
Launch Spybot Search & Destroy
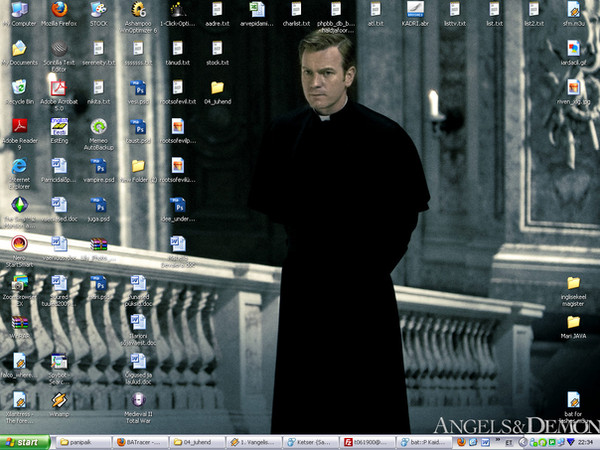point(59,361)
